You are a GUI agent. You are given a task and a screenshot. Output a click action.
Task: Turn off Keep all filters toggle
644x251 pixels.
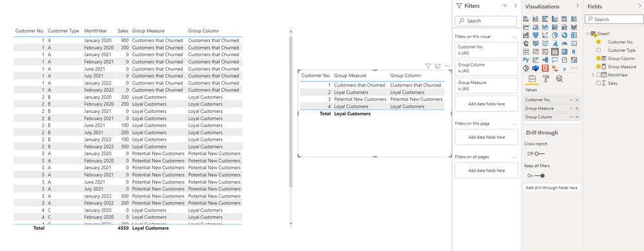point(540,176)
